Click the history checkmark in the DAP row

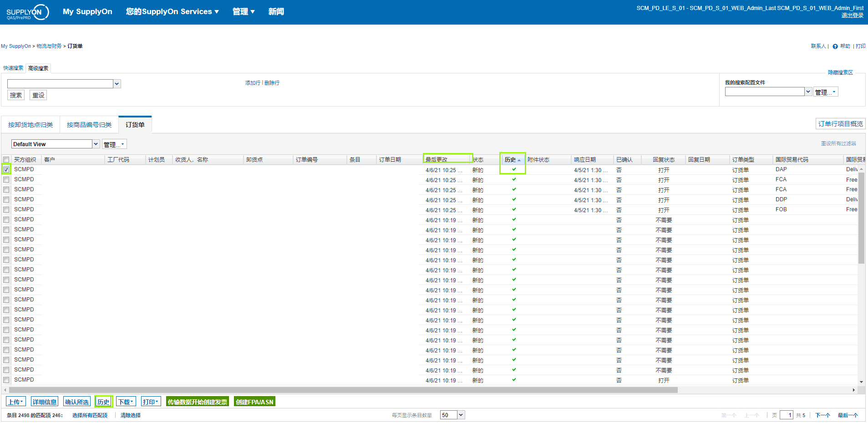pyautogui.click(x=514, y=169)
